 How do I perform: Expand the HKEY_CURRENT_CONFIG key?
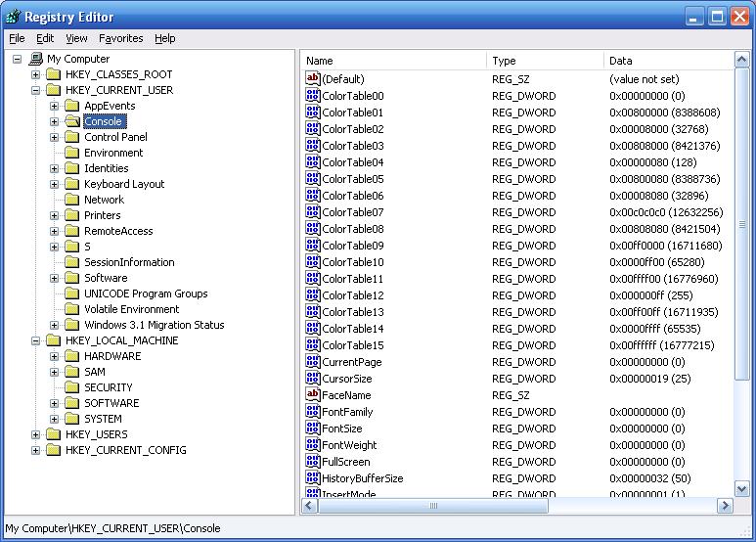point(35,450)
